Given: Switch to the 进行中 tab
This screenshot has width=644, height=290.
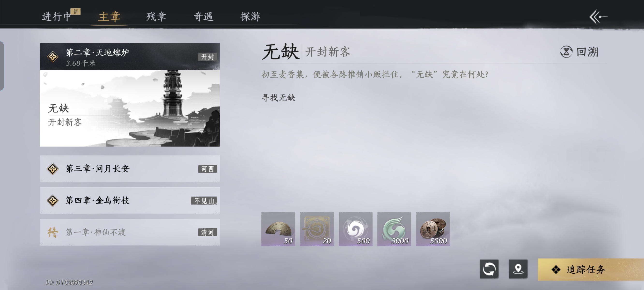Looking at the screenshot, I should (57, 16).
